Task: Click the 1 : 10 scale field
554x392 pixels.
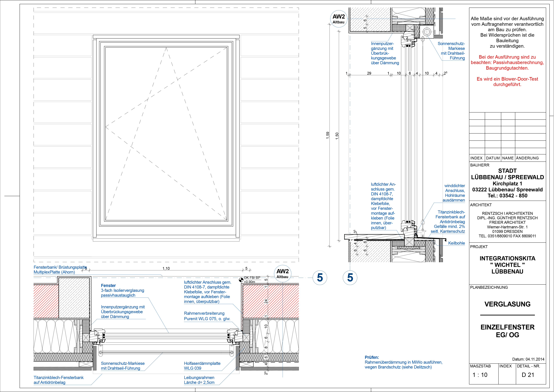Action: pyautogui.click(x=480, y=375)
